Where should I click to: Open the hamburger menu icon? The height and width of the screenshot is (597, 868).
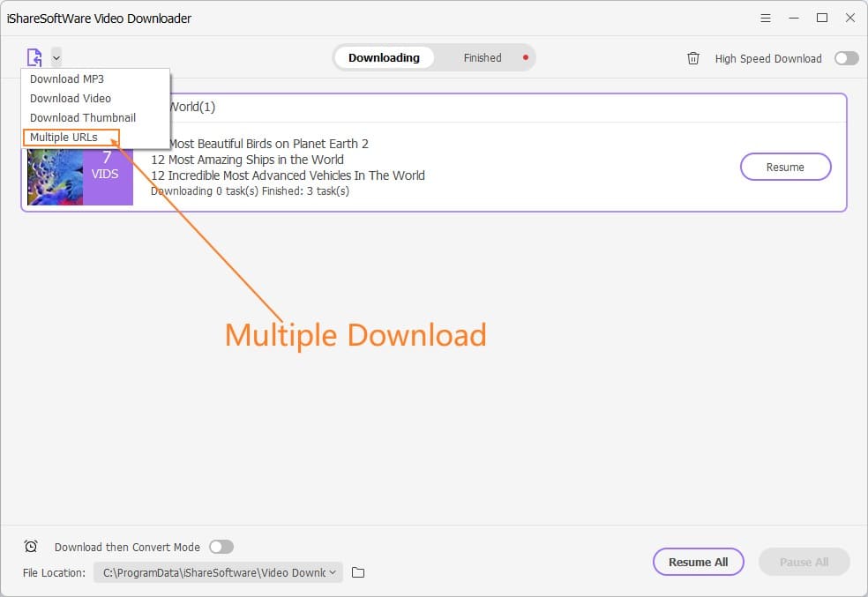(x=765, y=18)
